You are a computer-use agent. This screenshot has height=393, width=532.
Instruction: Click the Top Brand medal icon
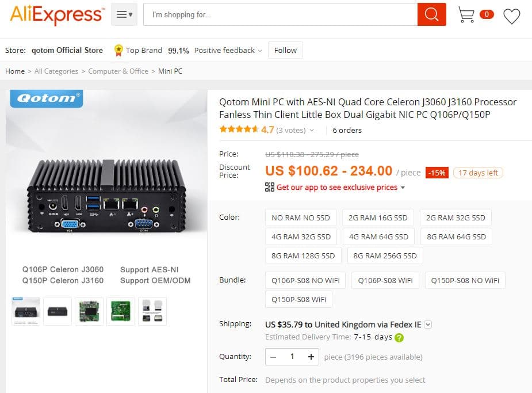point(118,51)
